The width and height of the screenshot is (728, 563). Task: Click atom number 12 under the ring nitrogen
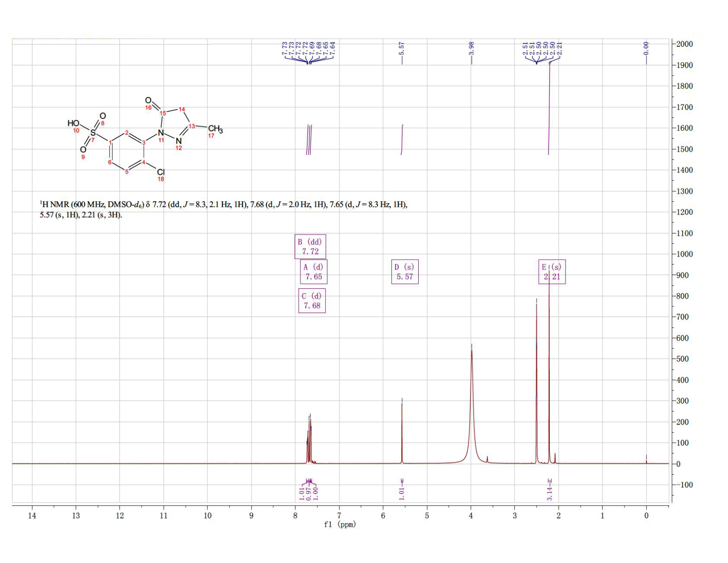point(179,148)
